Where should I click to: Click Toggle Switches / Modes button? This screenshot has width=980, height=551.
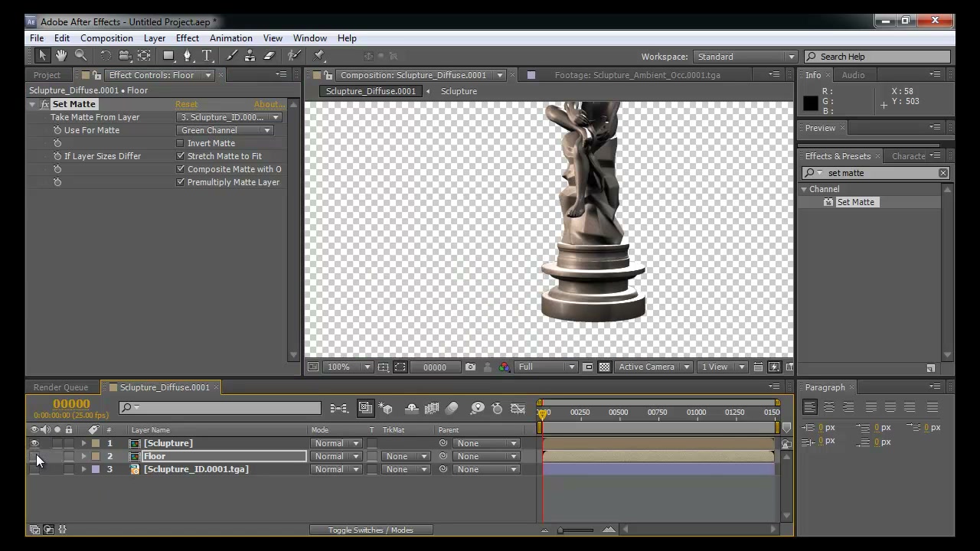[x=371, y=530]
